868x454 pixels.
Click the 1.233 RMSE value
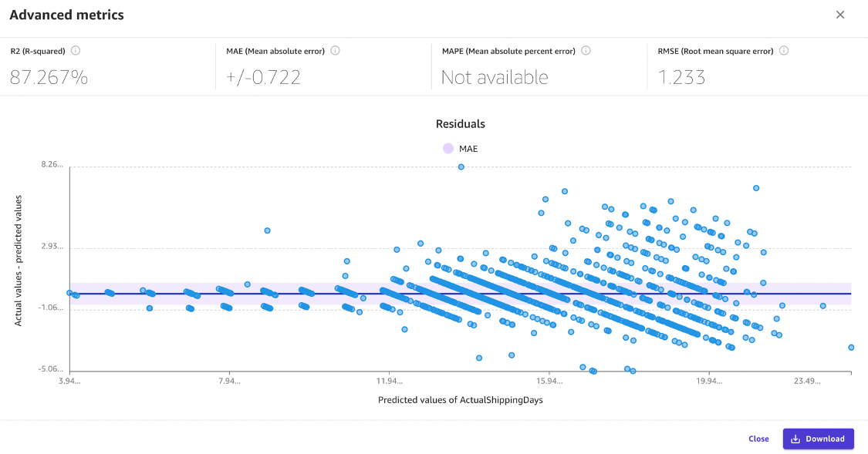(x=681, y=77)
